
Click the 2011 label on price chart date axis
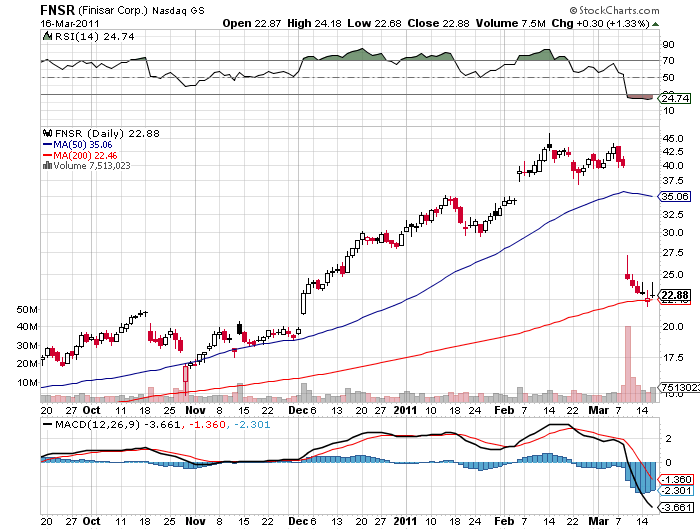click(405, 410)
